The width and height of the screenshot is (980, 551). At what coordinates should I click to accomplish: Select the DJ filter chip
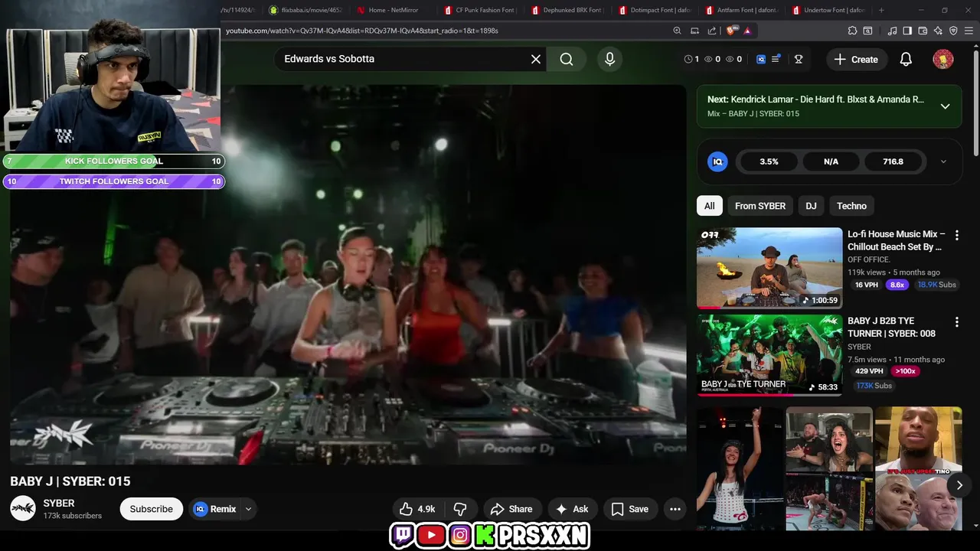click(811, 206)
